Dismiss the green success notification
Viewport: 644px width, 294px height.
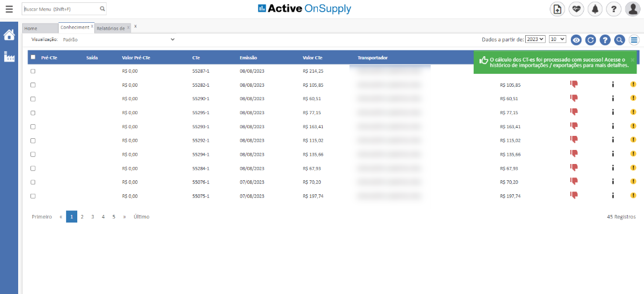tap(632, 60)
